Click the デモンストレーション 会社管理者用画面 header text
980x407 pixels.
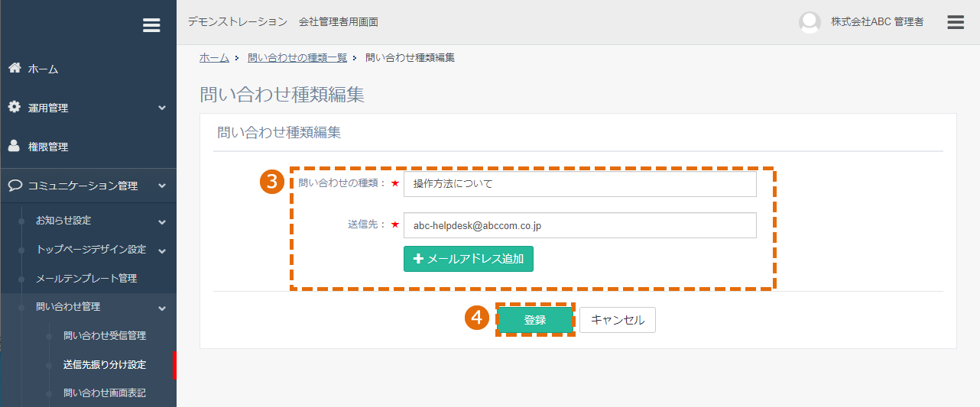(x=283, y=22)
